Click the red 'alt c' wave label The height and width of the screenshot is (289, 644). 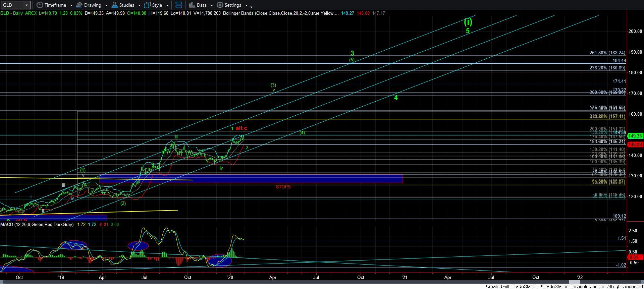pos(241,128)
